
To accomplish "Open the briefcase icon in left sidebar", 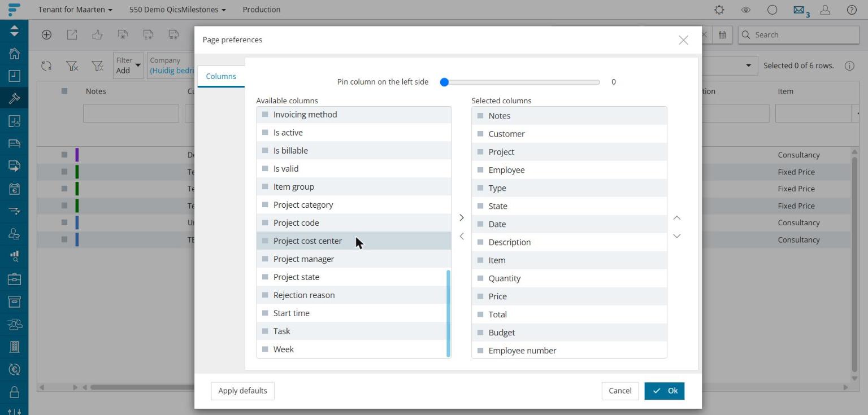I will (x=14, y=279).
